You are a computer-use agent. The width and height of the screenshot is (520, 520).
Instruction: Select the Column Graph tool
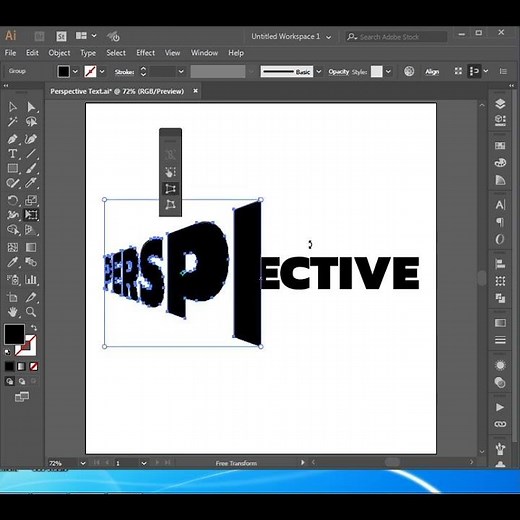[x=31, y=279]
